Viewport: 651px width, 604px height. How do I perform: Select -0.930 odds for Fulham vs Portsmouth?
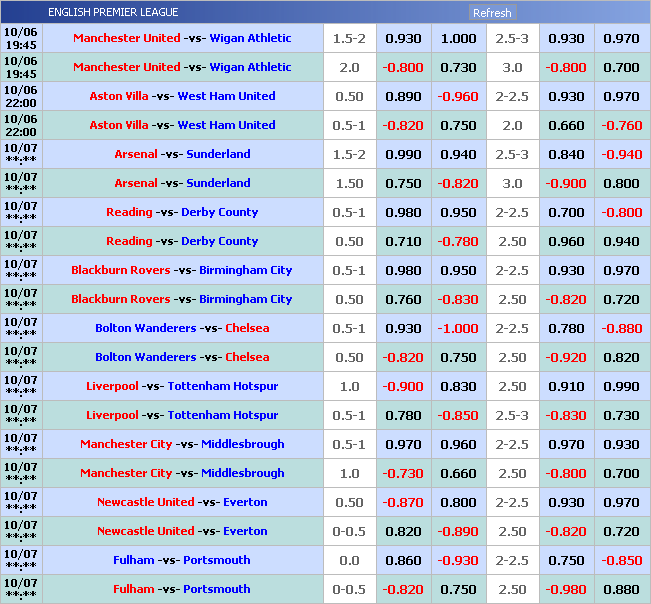[x=458, y=560]
